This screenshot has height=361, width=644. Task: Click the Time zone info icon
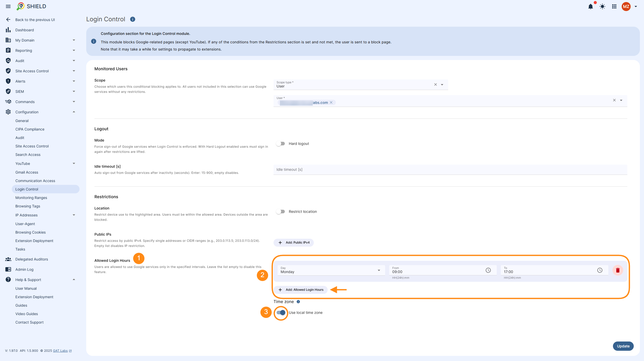coord(298,302)
